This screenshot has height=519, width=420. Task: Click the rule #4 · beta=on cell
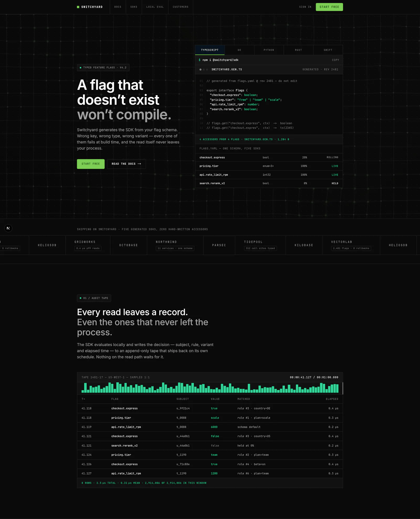(x=251, y=464)
